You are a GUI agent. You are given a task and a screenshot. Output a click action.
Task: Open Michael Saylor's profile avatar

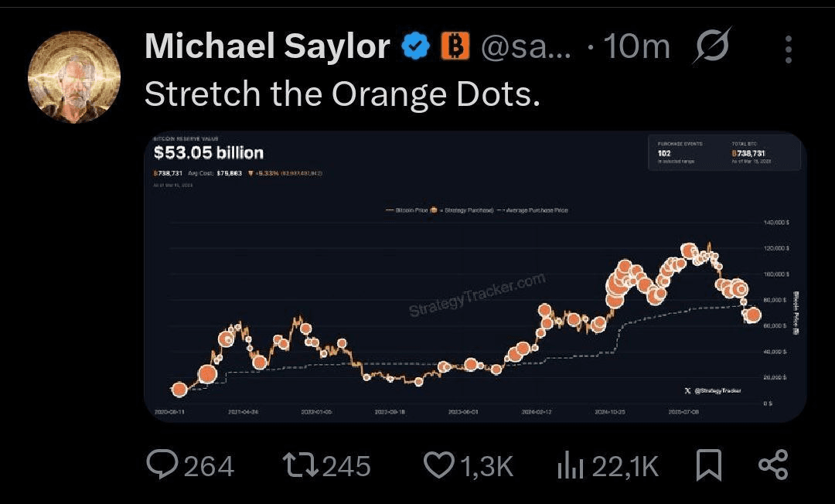74,77
